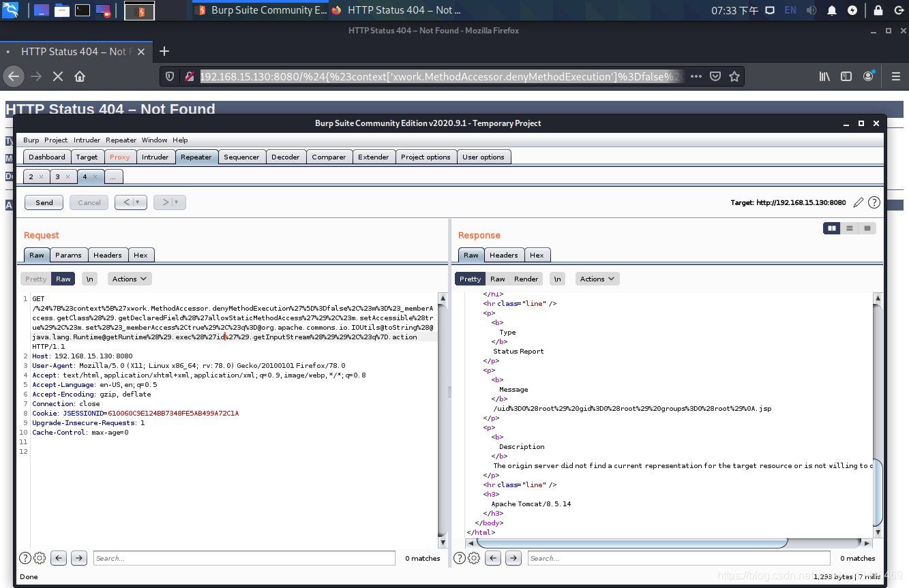This screenshot has height=588, width=909.
Task: Close the HTTP Status 404 Firefox tab
Action: (141, 51)
